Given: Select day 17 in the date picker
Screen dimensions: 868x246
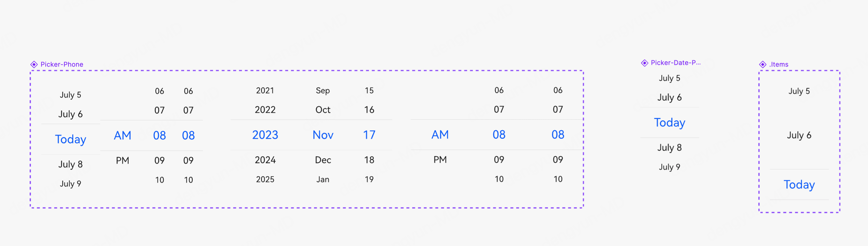Looking at the screenshot, I should click(x=369, y=135).
